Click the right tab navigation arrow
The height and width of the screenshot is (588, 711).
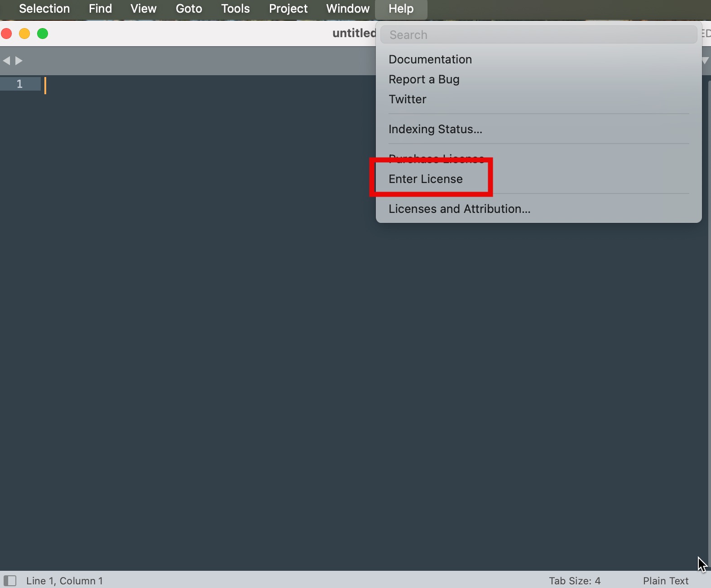pyautogui.click(x=19, y=61)
